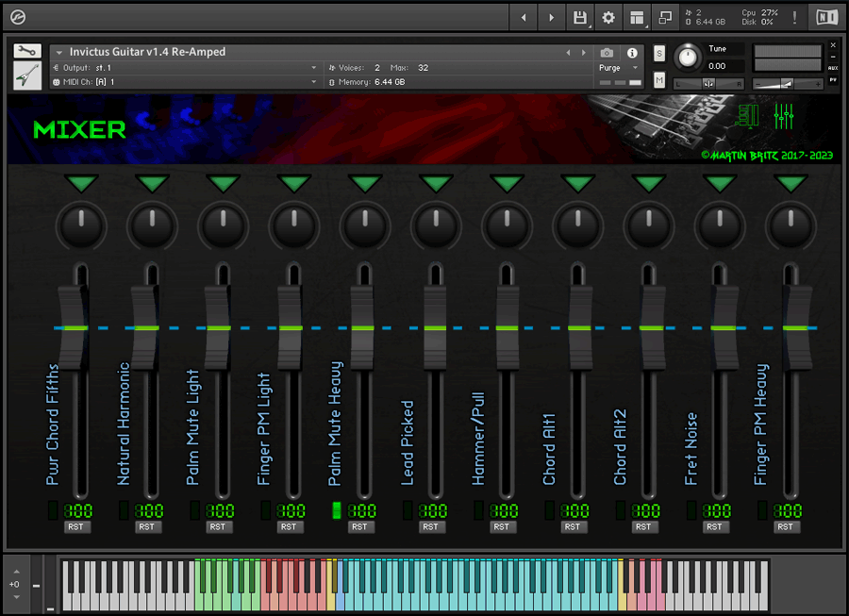This screenshot has width=849, height=616.
Task: Click the Natural Harmonic pan knob
Action: pyautogui.click(x=152, y=225)
